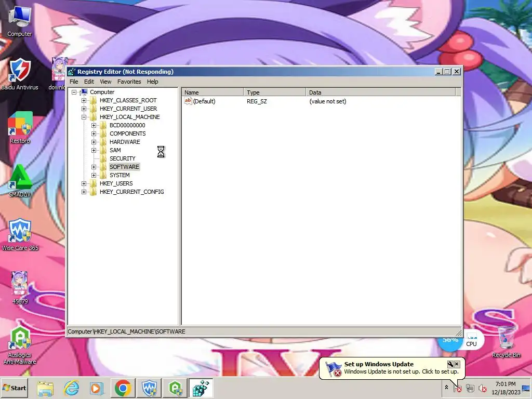
Task: Expand HKEY_USERS node
Action: click(x=84, y=183)
